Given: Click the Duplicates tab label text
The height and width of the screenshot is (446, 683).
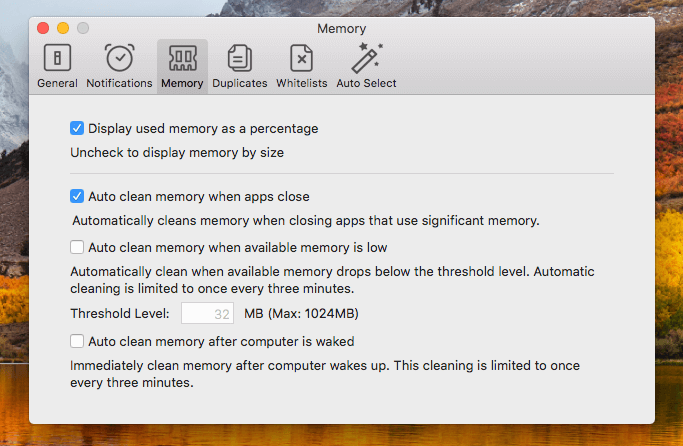Looking at the screenshot, I should pyautogui.click(x=240, y=83).
